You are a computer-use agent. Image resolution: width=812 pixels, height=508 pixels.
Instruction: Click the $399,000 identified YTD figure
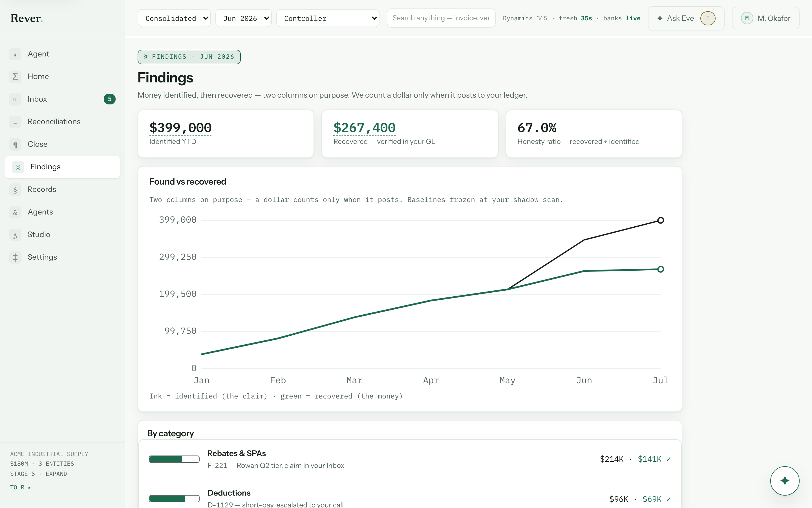(x=180, y=128)
